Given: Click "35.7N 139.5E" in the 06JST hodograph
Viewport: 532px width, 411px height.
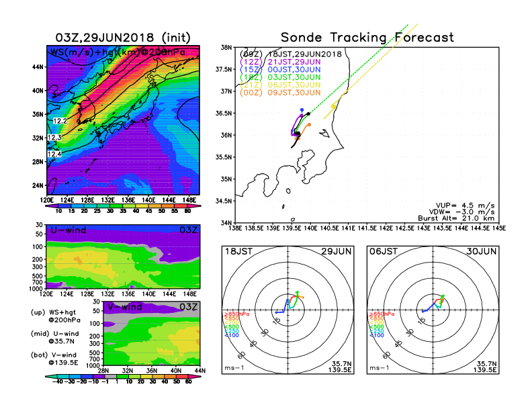Looking at the screenshot, I should coord(485,367).
